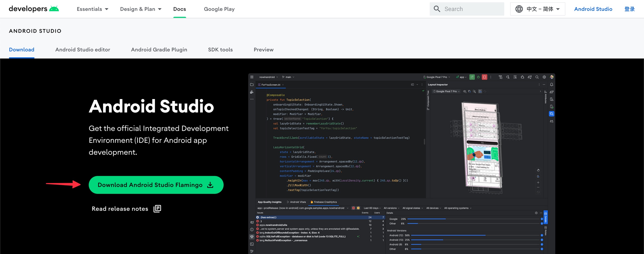Select the lang.IndexOutOfBoundsException issue row
The image size is (644, 254).
coord(320,233)
